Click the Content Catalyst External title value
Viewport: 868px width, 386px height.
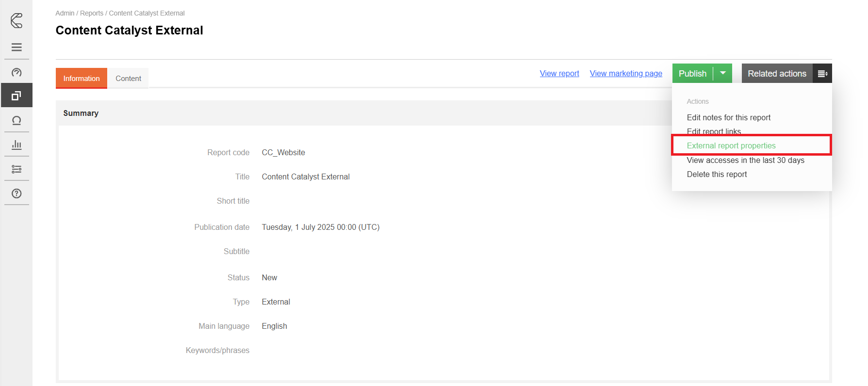point(306,177)
